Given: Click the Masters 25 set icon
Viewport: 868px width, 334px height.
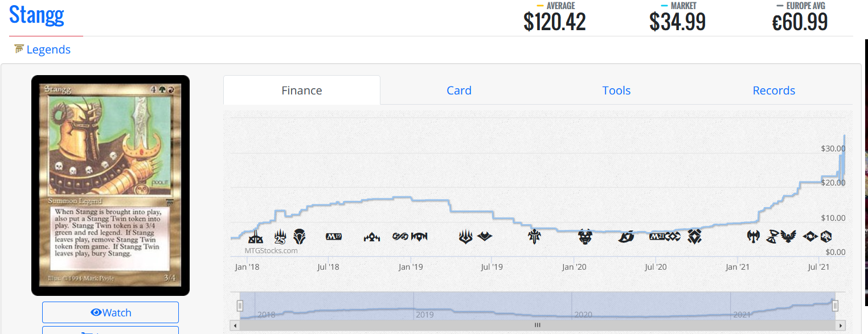Looking at the screenshot, I should (280, 236).
